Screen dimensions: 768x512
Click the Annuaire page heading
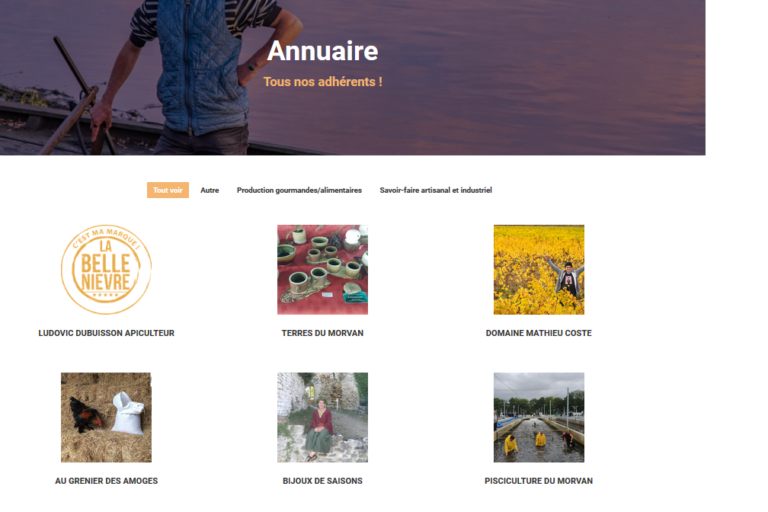click(322, 51)
